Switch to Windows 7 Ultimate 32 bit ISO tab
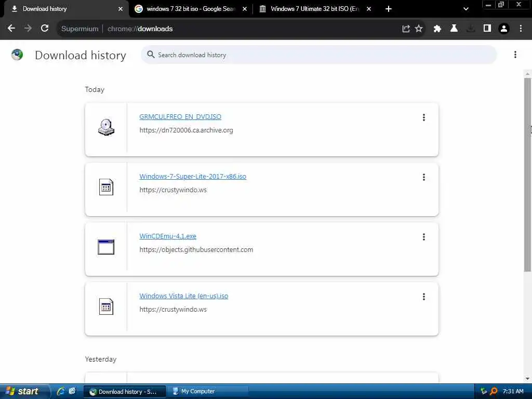 point(314,9)
